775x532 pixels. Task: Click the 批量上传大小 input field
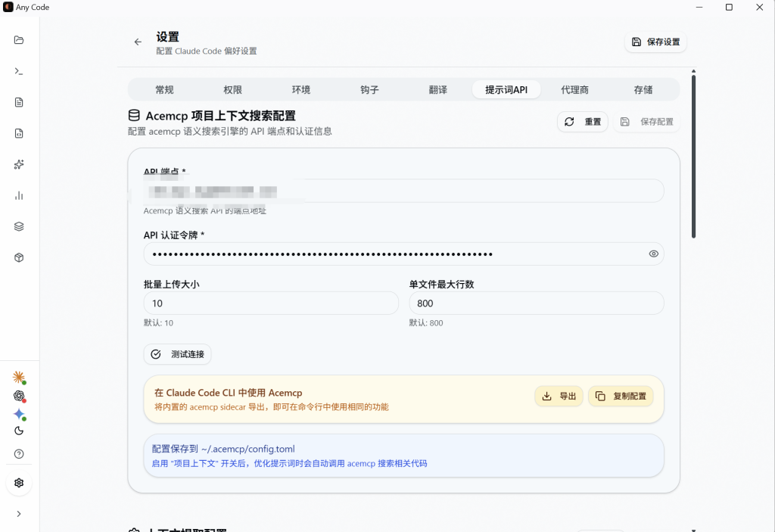click(271, 303)
